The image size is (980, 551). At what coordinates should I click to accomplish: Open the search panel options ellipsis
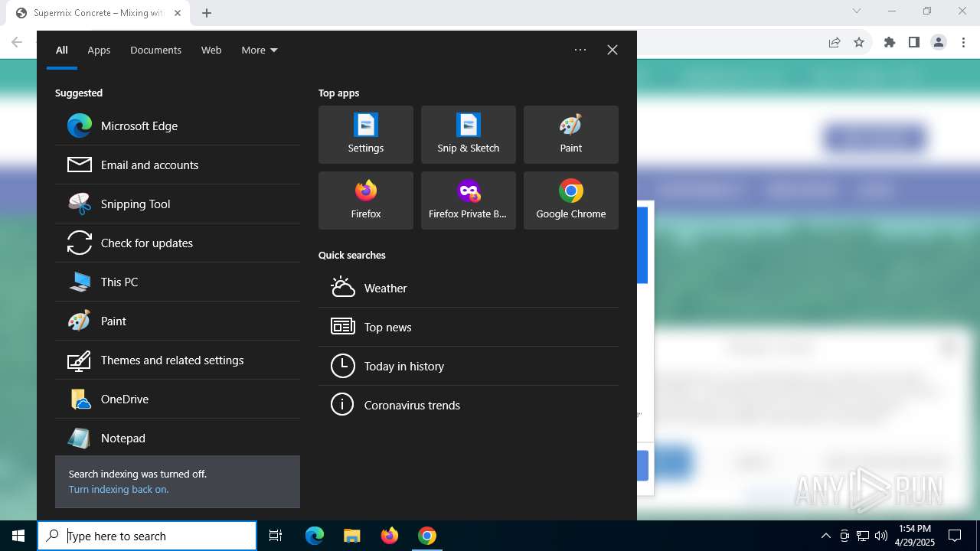click(x=580, y=50)
